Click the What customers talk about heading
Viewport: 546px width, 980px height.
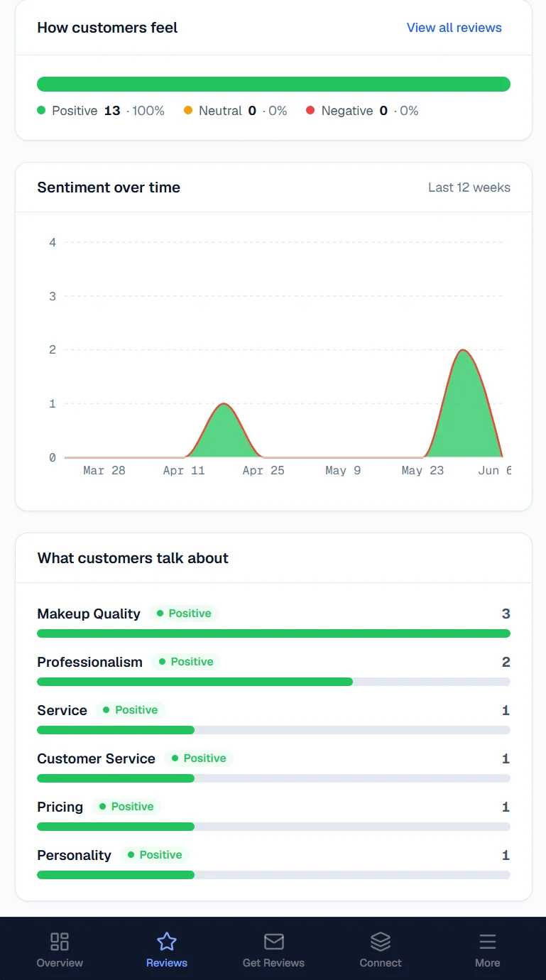(133, 558)
